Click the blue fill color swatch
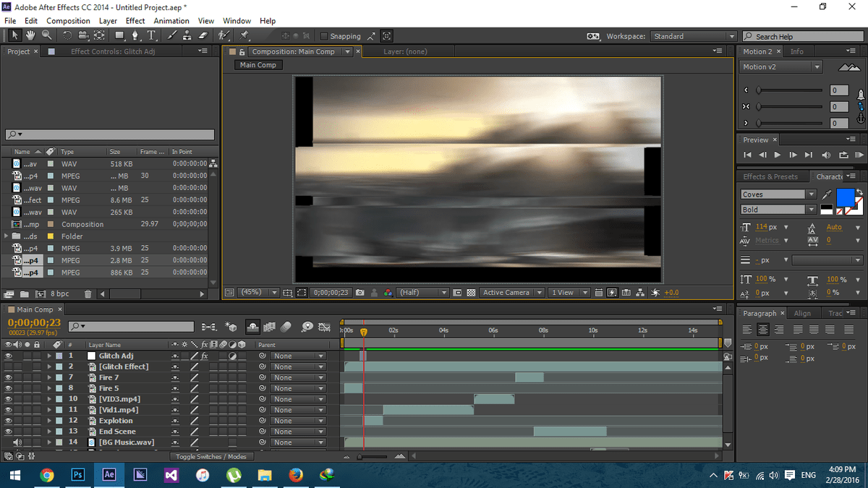The height and width of the screenshot is (488, 868). coord(845,197)
